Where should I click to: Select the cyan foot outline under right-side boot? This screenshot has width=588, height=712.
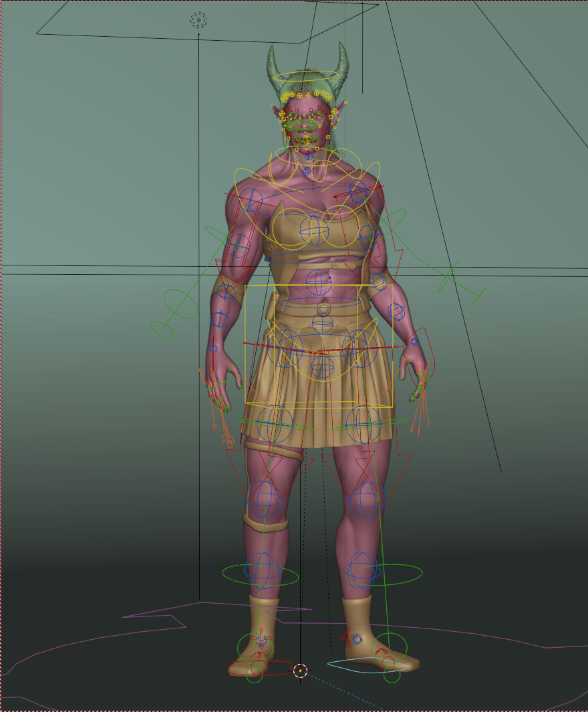point(362,665)
